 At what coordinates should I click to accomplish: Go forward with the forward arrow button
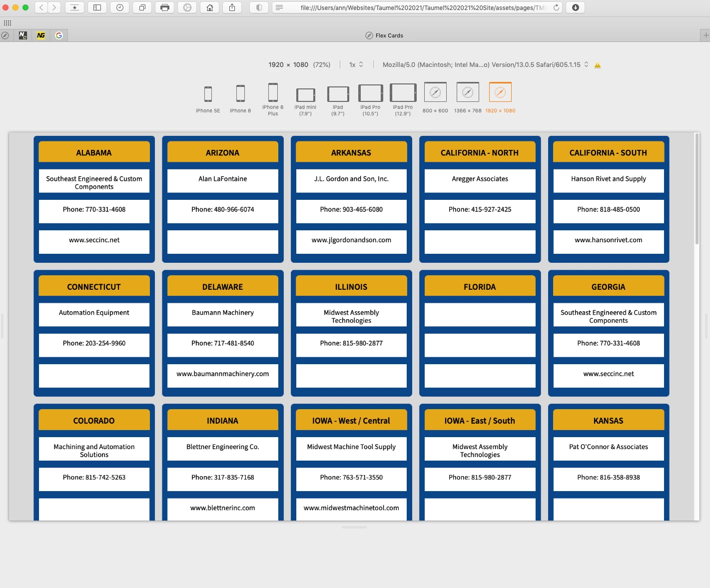(x=54, y=7)
